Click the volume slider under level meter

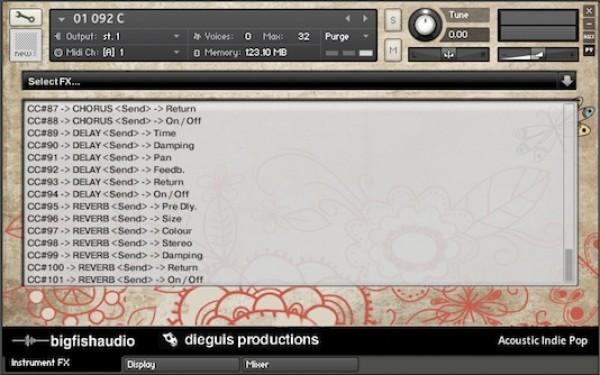click(538, 54)
